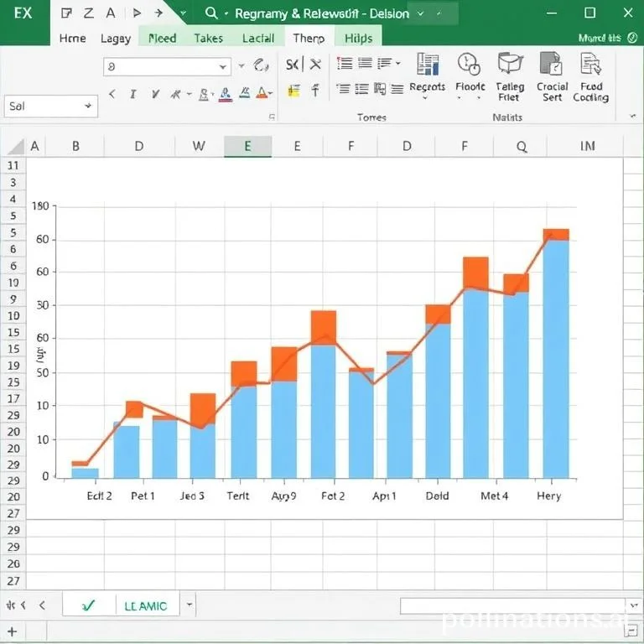The height and width of the screenshot is (644, 644).
Task: Click the 180 axis value
Action: click(x=40, y=205)
